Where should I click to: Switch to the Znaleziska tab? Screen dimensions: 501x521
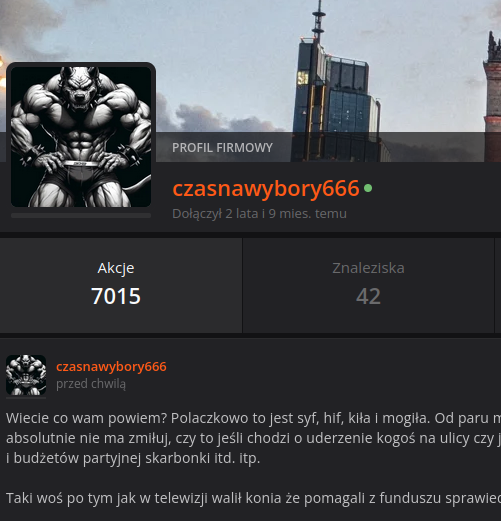368,285
